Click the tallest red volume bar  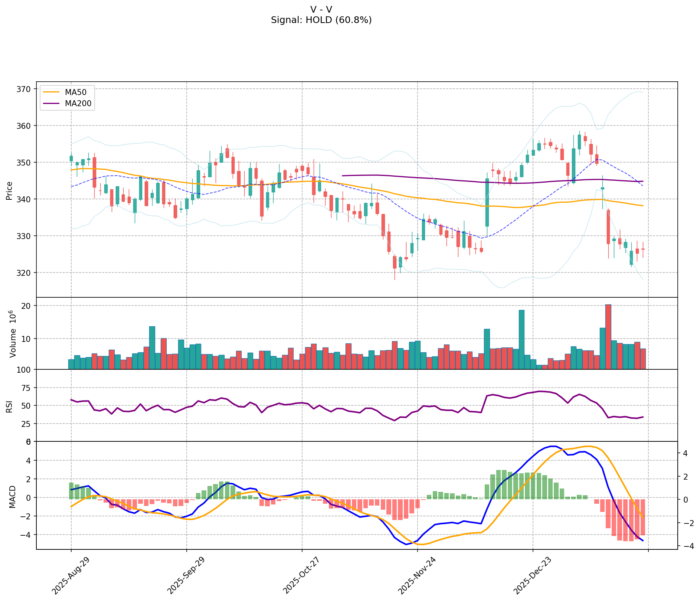(608, 336)
